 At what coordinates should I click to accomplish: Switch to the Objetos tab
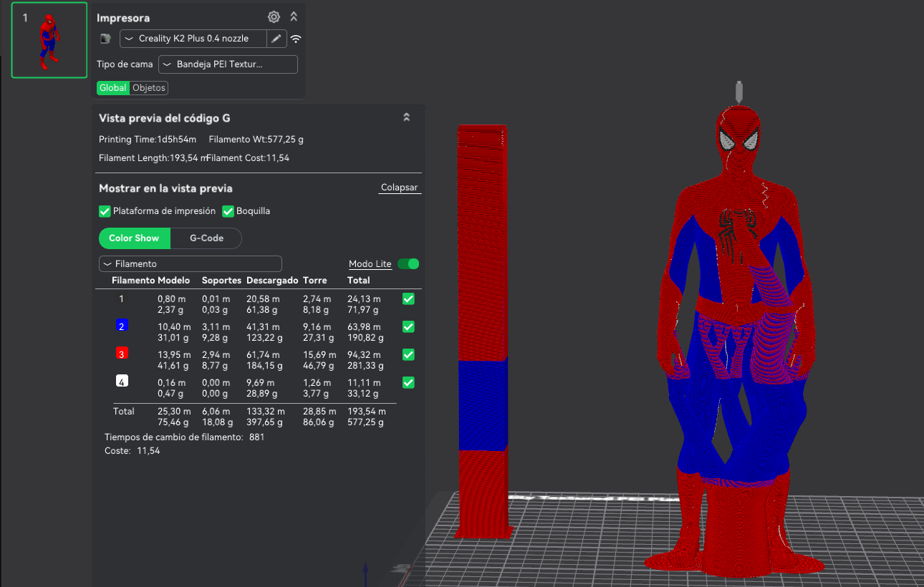149,88
